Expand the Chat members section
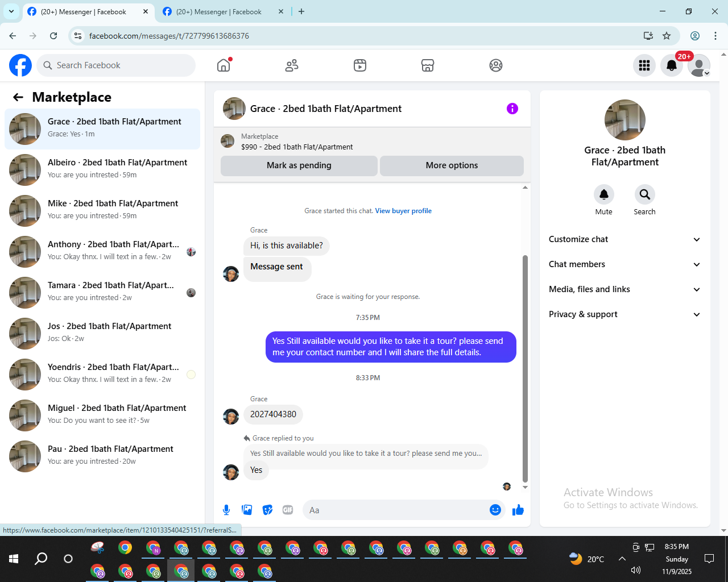 [624, 264]
